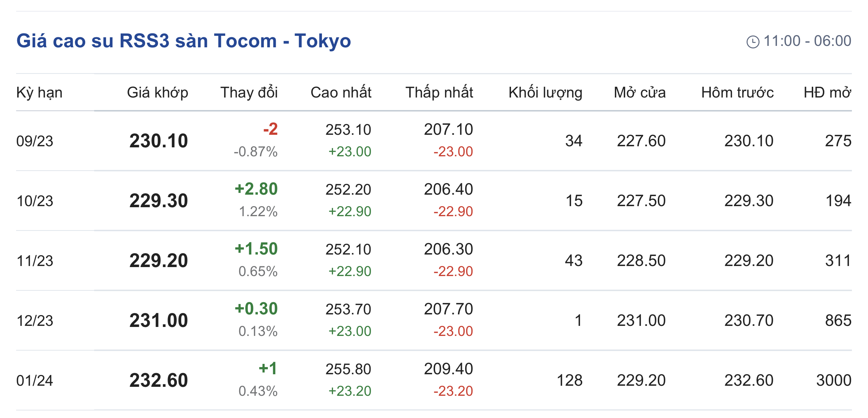Select the HĐ mở column header

[827, 92]
